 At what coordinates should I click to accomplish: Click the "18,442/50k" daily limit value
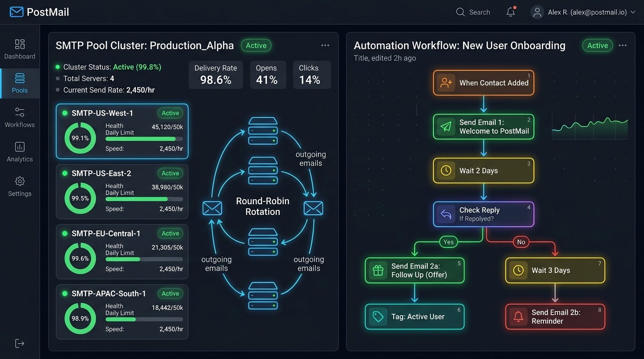point(168,307)
